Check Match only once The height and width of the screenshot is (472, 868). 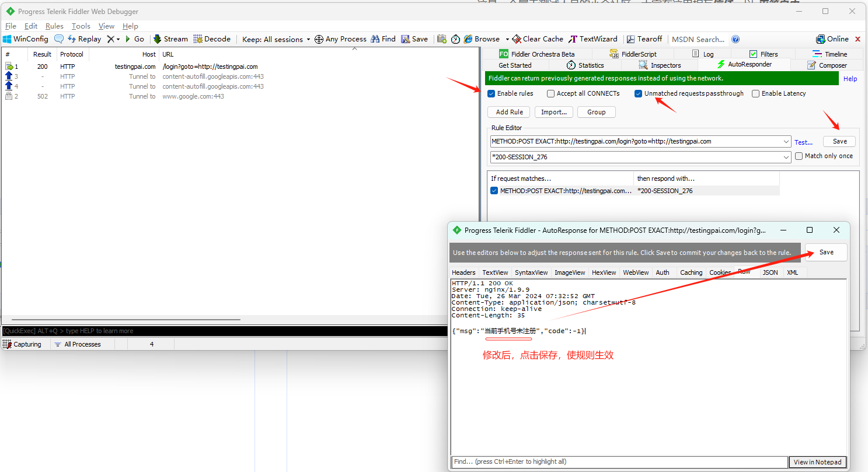799,156
